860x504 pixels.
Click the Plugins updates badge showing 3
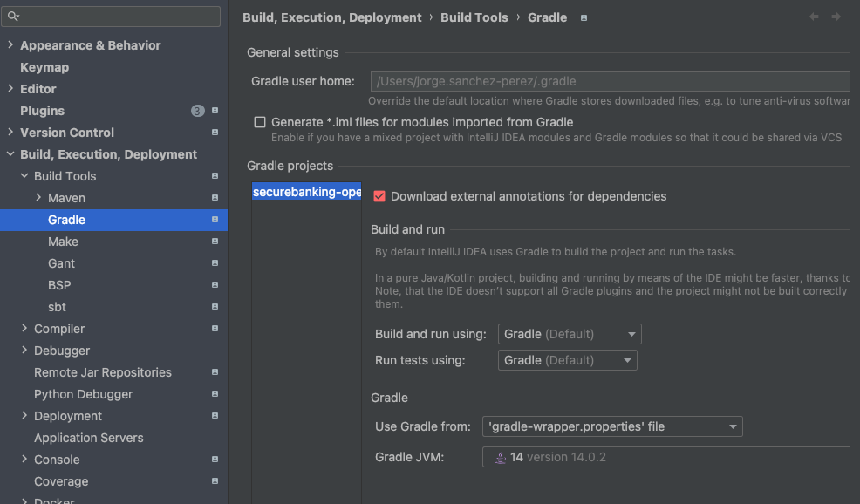[x=197, y=111]
